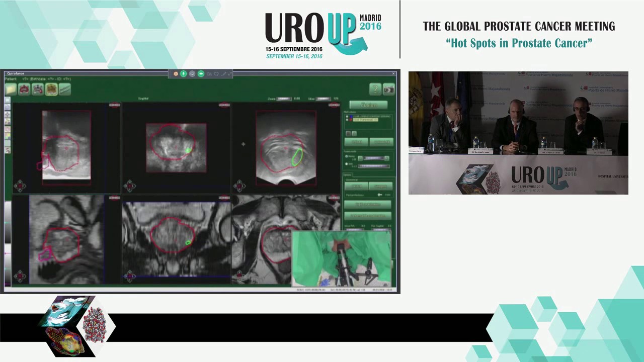
Task: Click left green button below the volume list
Action: click(356, 142)
